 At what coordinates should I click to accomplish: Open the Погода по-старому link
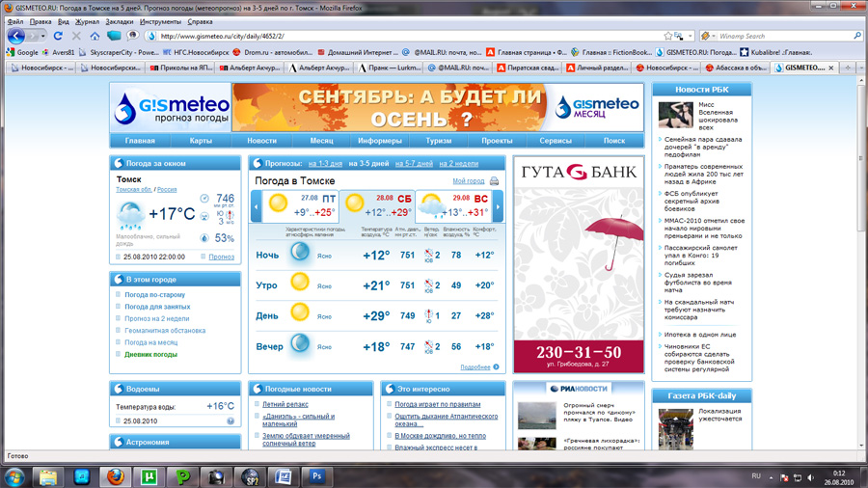pos(155,295)
